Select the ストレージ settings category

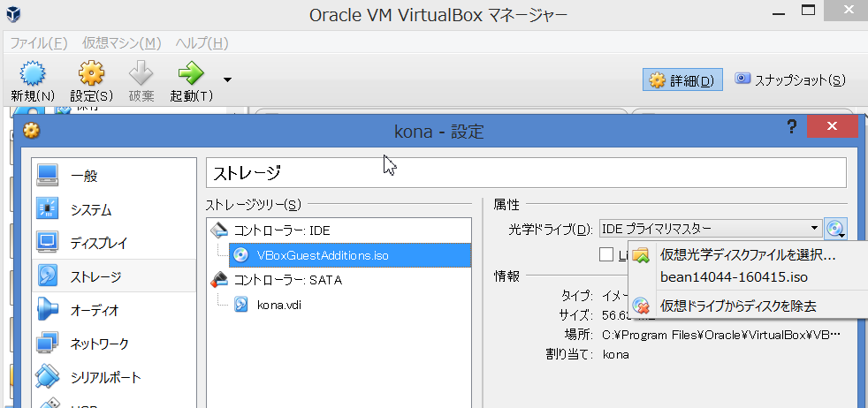pyautogui.click(x=114, y=276)
